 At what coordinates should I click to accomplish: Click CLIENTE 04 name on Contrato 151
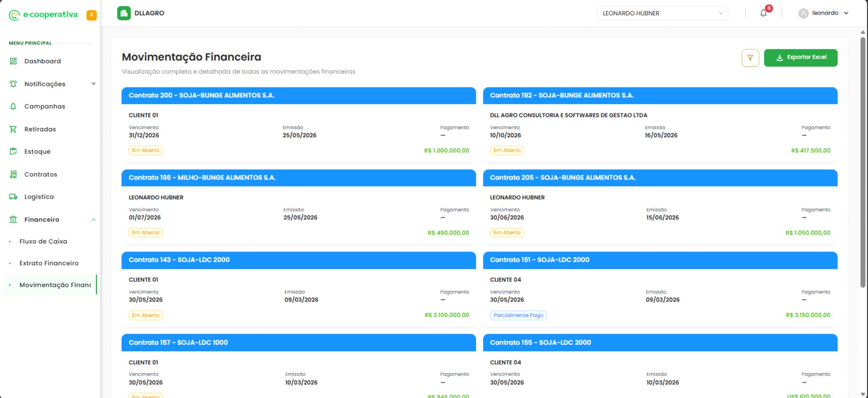pyautogui.click(x=505, y=280)
